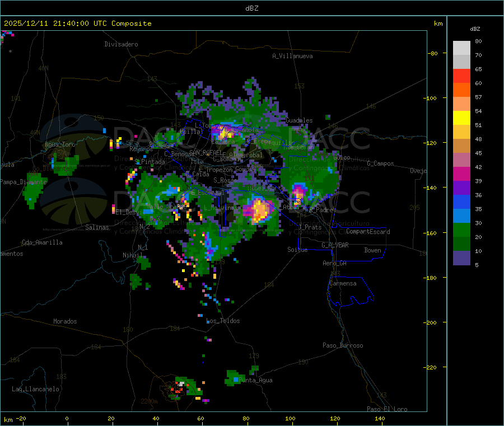
Task: Select the 5 dBZ purple swatch
Action: [461, 258]
